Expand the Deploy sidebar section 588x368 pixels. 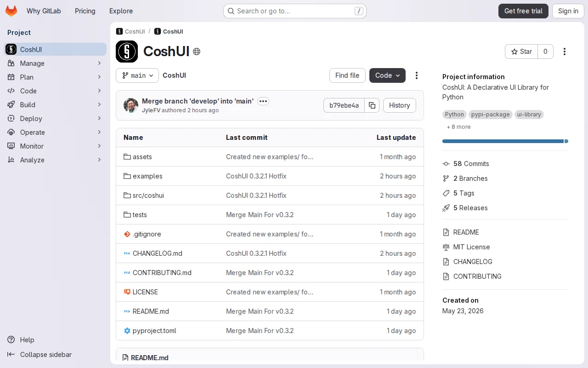click(x=55, y=119)
